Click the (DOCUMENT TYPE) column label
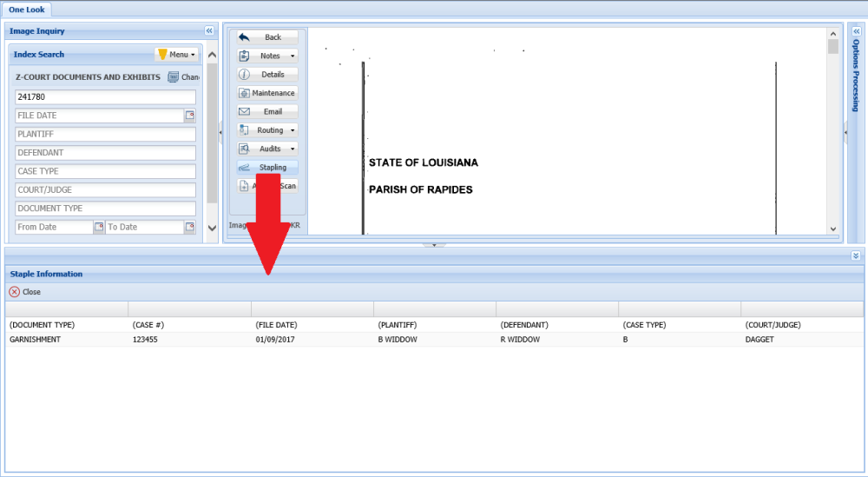868x477 pixels. [x=42, y=325]
